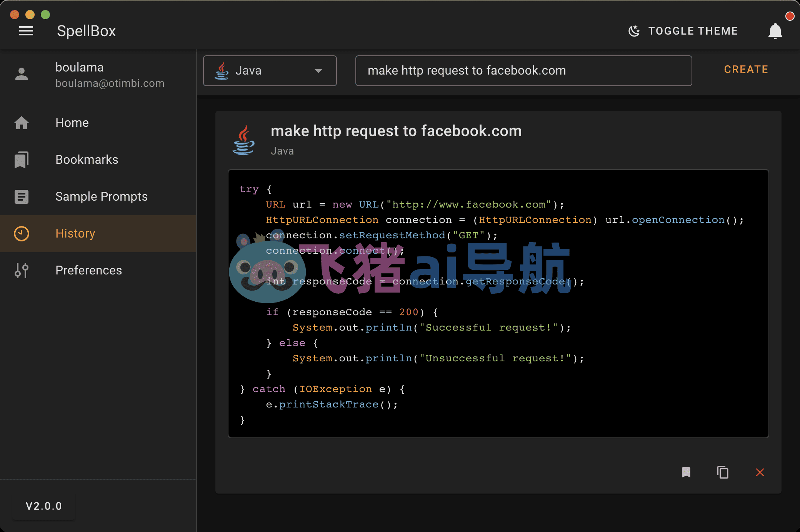The width and height of the screenshot is (800, 532).
Task: Open the Bookmarks section
Action: pyautogui.click(x=98, y=160)
